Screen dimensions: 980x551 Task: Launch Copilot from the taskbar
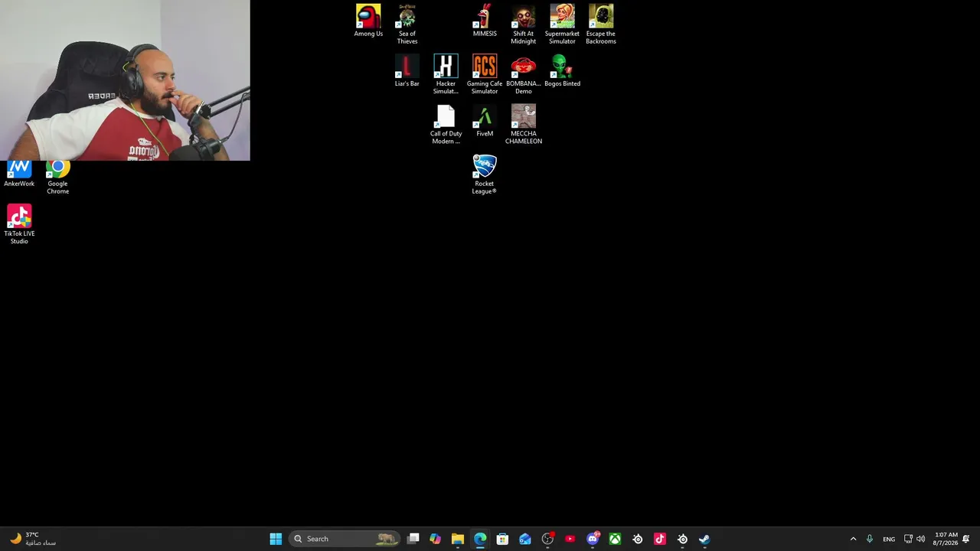[436, 539]
